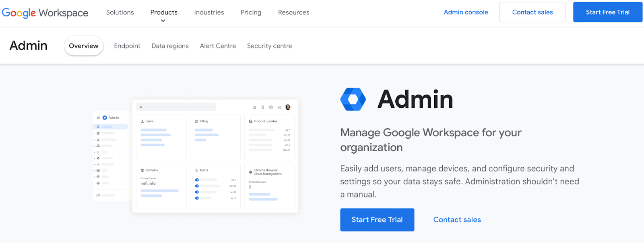Open the Resources menu
The width and height of the screenshot is (644, 244).
pyautogui.click(x=294, y=13)
